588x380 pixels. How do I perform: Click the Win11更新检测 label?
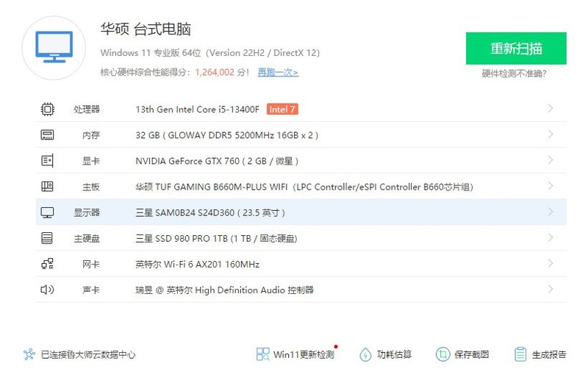click(x=304, y=354)
